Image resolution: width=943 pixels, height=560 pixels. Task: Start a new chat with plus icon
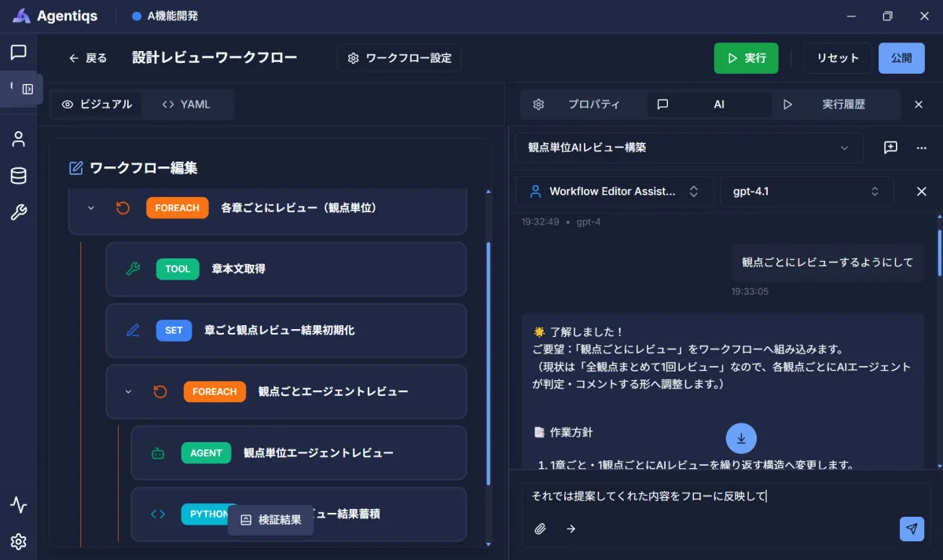tap(890, 148)
